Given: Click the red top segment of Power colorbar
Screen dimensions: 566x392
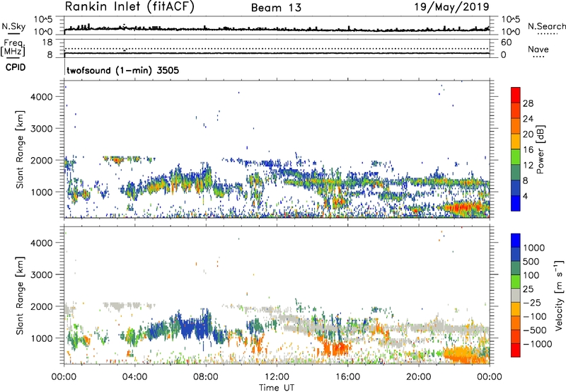Looking at the screenshot, I should 516,95.
